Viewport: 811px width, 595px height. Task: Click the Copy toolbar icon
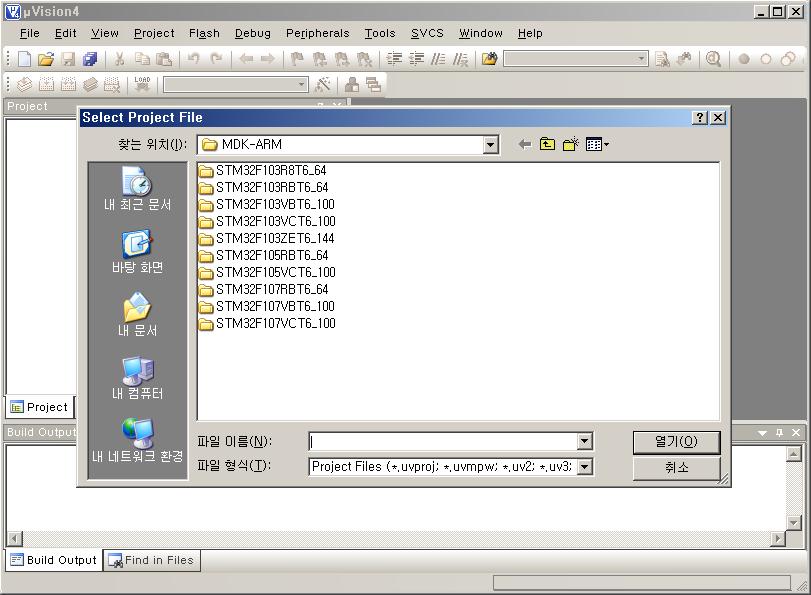(x=142, y=59)
